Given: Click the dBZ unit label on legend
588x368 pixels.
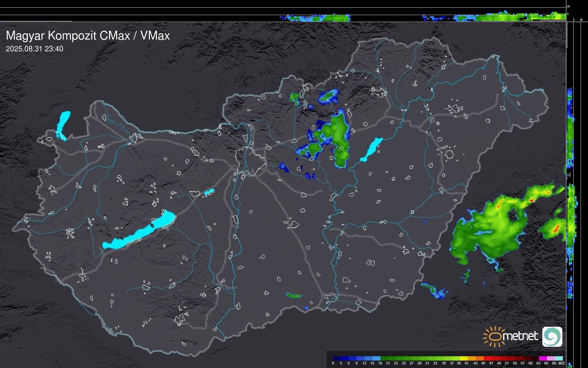Looking at the screenshot, I should click(x=561, y=363).
